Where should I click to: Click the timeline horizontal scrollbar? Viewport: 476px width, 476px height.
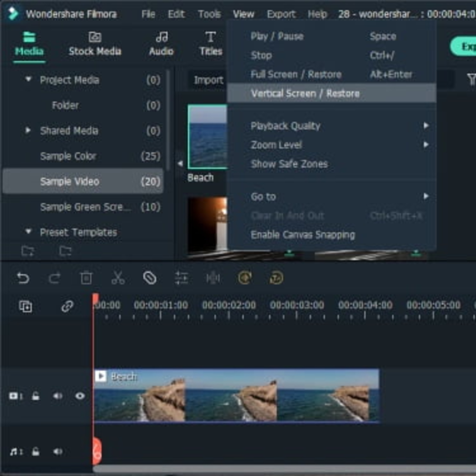click(284, 468)
